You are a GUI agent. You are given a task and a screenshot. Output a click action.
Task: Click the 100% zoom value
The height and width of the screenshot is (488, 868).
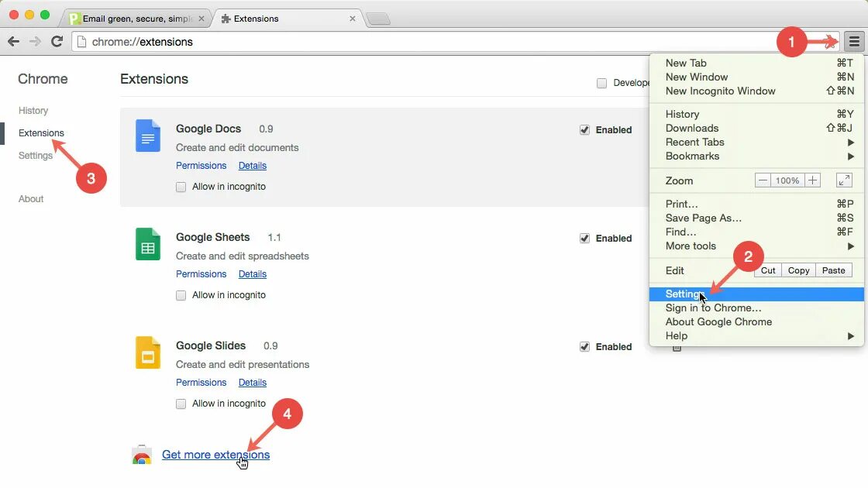(x=787, y=180)
